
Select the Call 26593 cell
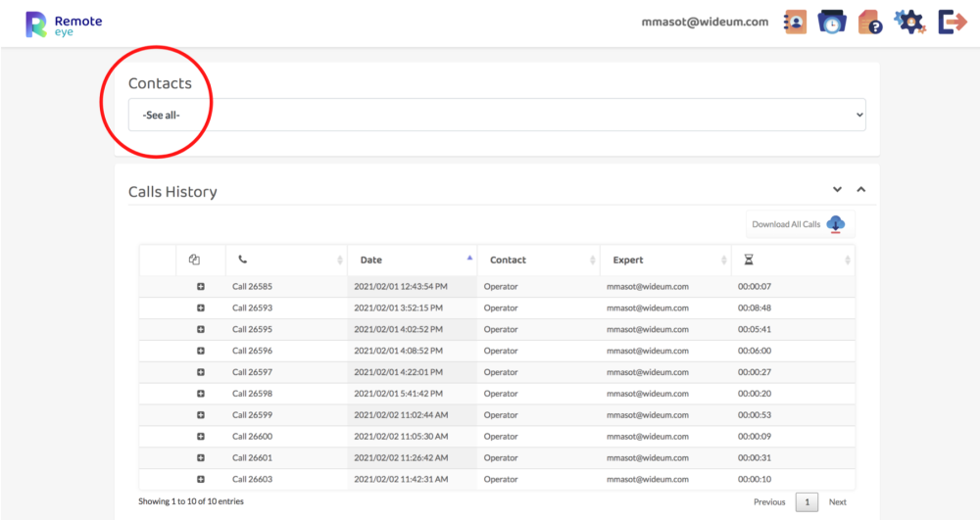pyautogui.click(x=253, y=307)
